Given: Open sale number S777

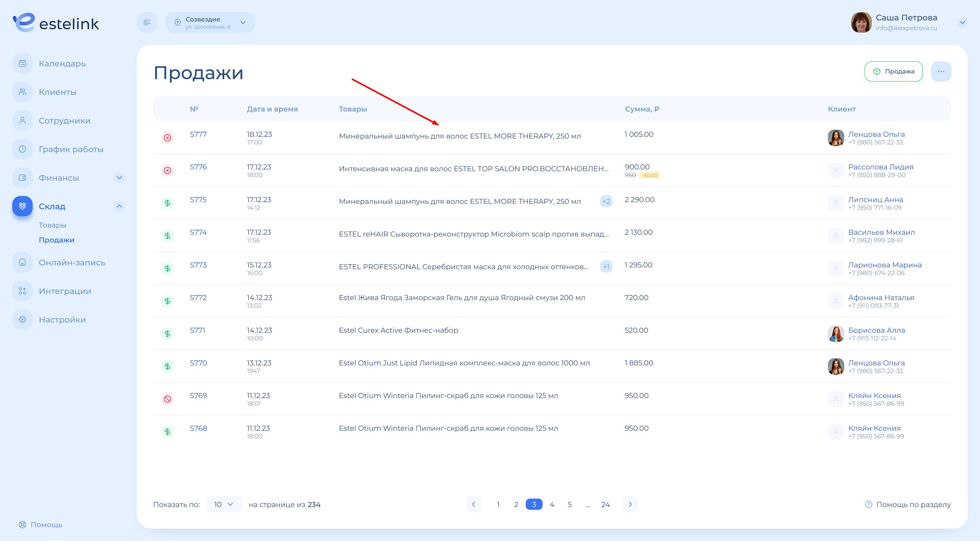Looking at the screenshot, I should click(198, 135).
